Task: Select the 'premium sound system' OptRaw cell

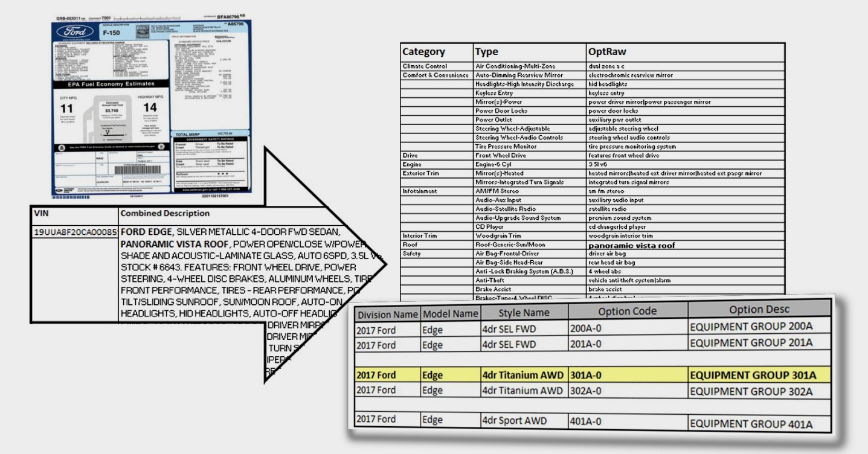Action: coord(685,218)
